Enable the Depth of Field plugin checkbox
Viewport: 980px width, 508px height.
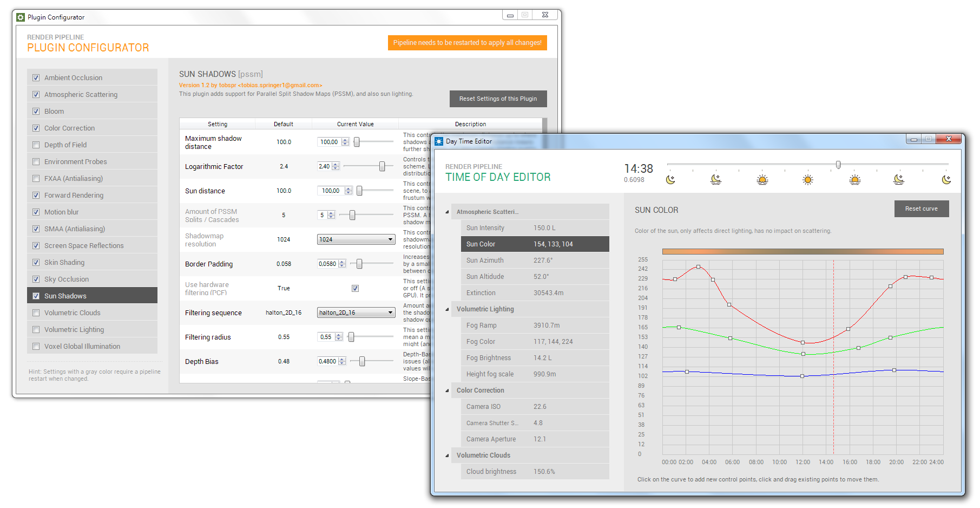(36, 145)
